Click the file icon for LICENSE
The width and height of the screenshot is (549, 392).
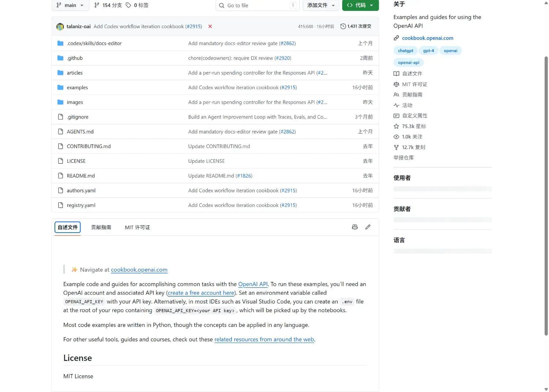pyautogui.click(x=60, y=161)
